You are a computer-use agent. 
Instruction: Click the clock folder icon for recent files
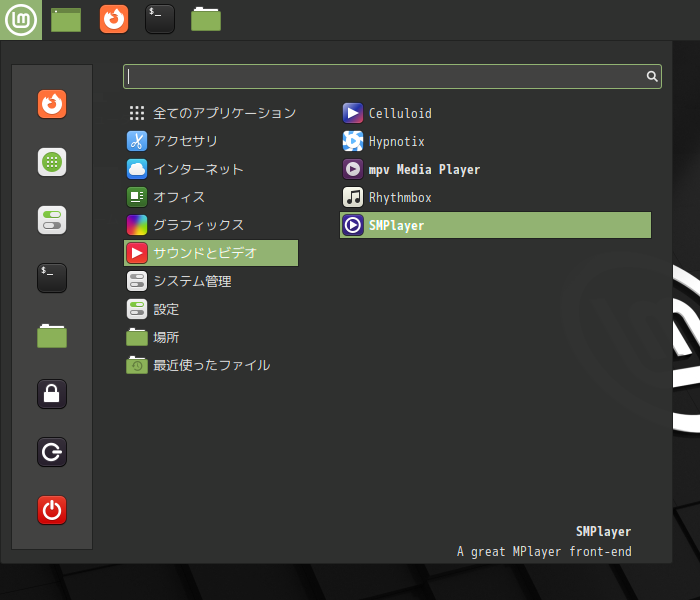point(137,365)
